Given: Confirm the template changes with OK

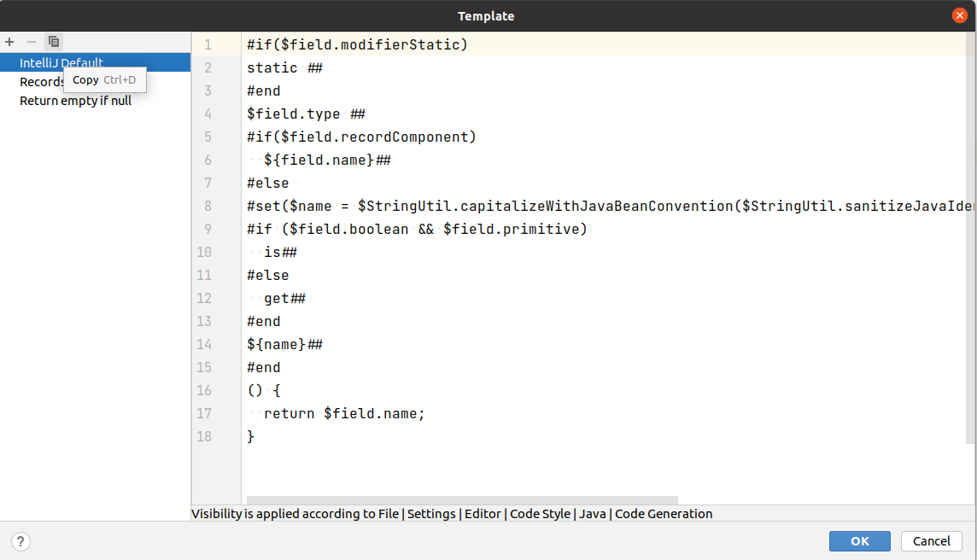Looking at the screenshot, I should click(859, 540).
